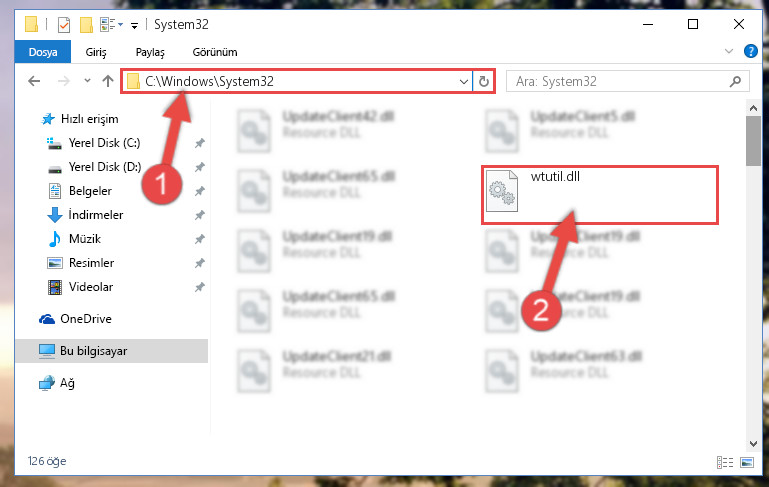Click the Back navigation arrow
769x487 pixels.
[34, 81]
